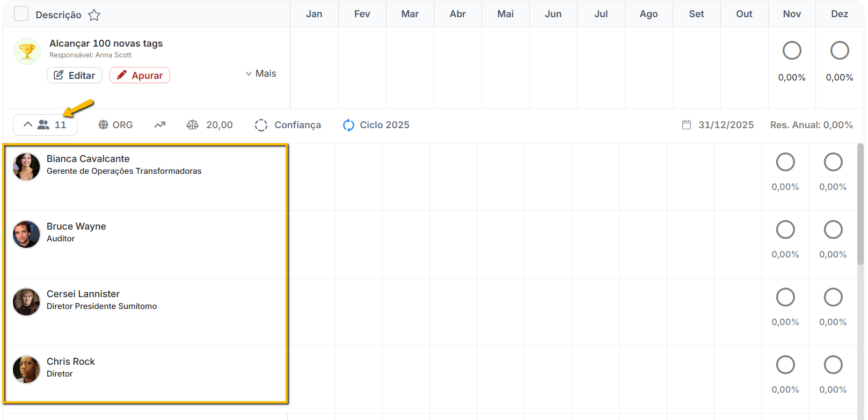
Task: Expand the Mais options
Action: click(x=261, y=74)
